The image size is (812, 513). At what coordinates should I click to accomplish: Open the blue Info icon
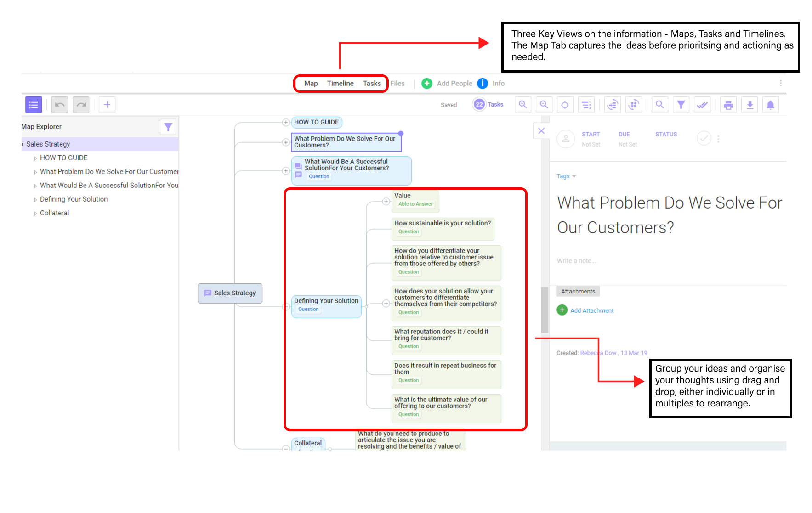click(x=482, y=83)
